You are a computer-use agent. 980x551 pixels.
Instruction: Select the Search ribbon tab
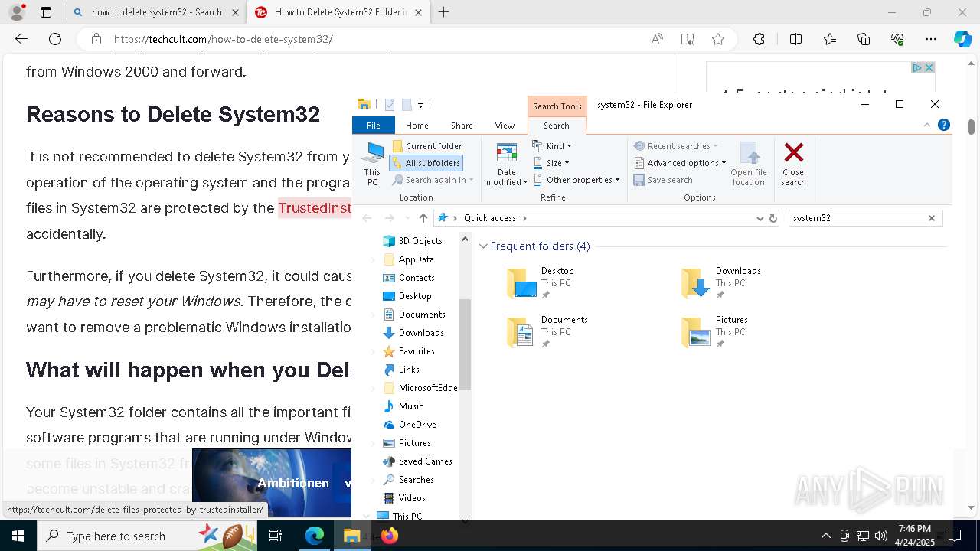pos(557,126)
